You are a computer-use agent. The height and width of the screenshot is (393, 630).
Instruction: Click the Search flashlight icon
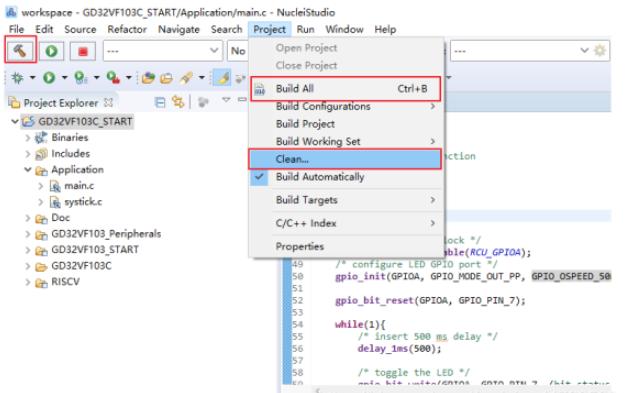click(186, 78)
